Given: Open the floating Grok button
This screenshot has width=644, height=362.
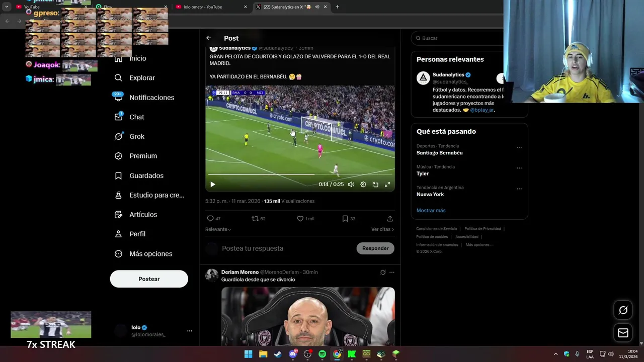Looking at the screenshot, I should [x=623, y=310].
